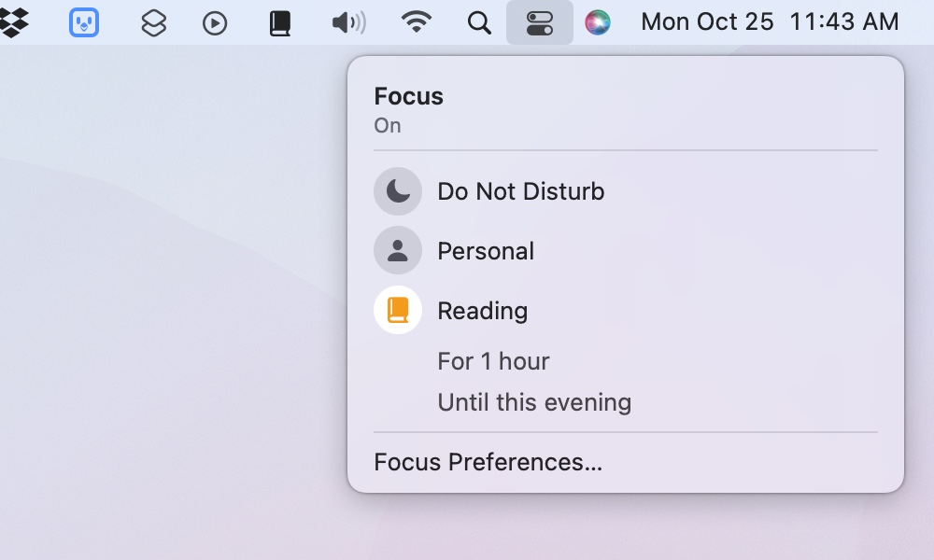This screenshot has width=934, height=560.
Task: Click the Focus header title
Action: [x=409, y=96]
